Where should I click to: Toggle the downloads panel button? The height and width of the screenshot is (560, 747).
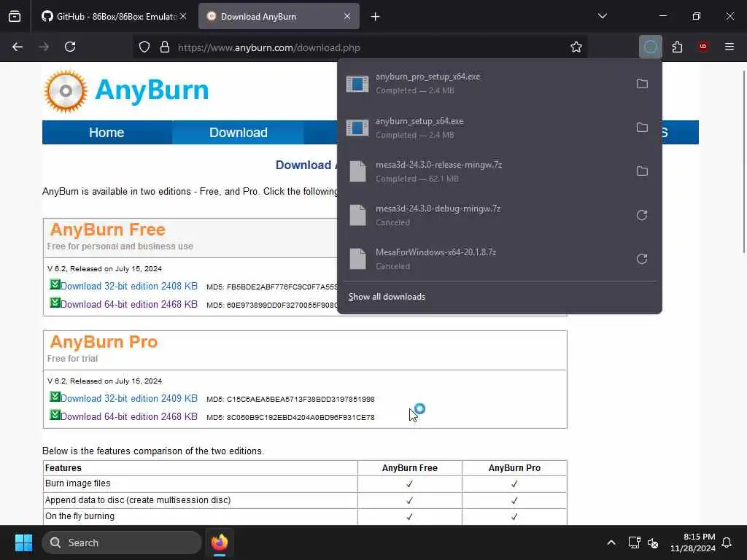650,47
